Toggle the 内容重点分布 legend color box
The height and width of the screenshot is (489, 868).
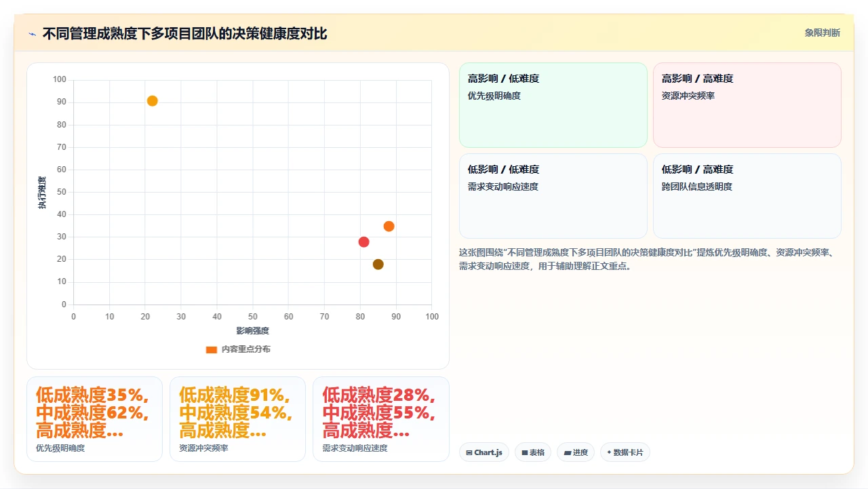212,349
